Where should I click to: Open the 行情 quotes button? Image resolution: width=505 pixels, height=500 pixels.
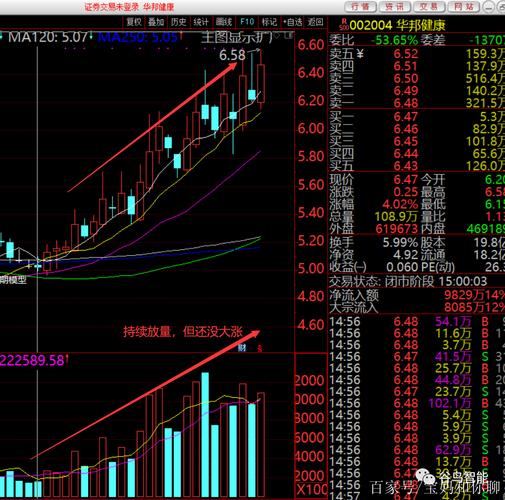pyautogui.click(x=360, y=6)
